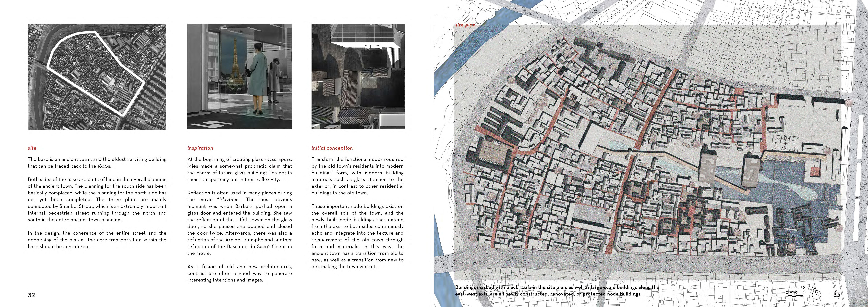This screenshot has width=868, height=307.
Task: Click the red 'site' heading
Action: (32, 148)
